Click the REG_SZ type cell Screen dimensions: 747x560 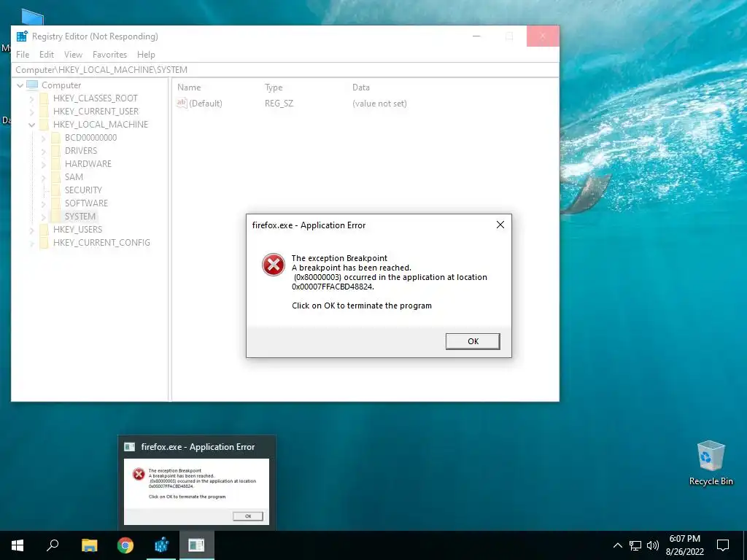point(279,104)
